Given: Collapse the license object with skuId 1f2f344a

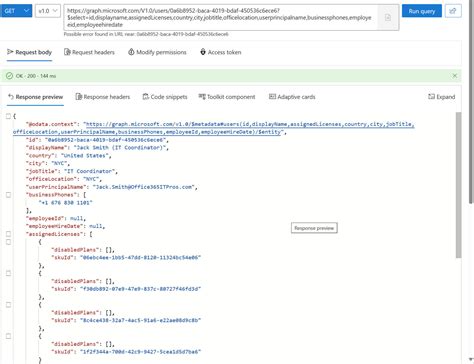Looking at the screenshot, I should [x=8, y=336].
